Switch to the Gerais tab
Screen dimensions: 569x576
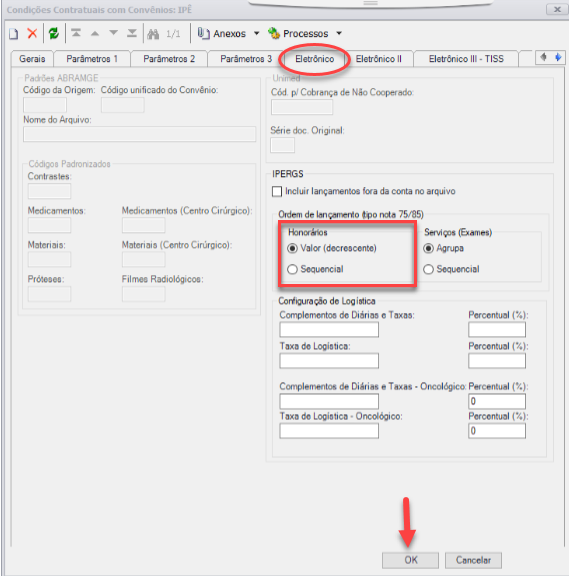click(x=32, y=59)
